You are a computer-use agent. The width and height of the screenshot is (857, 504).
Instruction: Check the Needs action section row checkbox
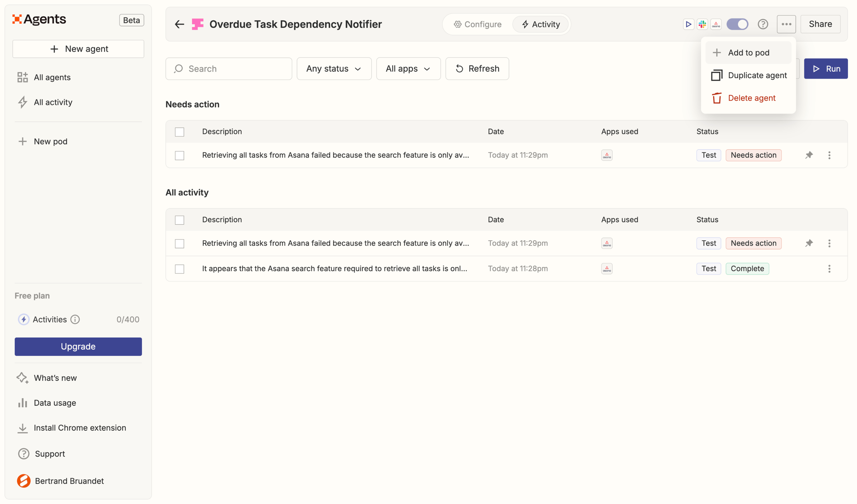(x=180, y=156)
